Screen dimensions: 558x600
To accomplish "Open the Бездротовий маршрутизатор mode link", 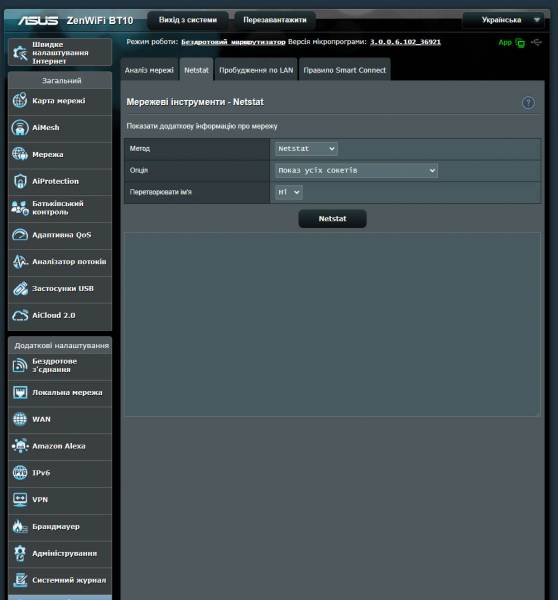I will pyautogui.click(x=233, y=42).
